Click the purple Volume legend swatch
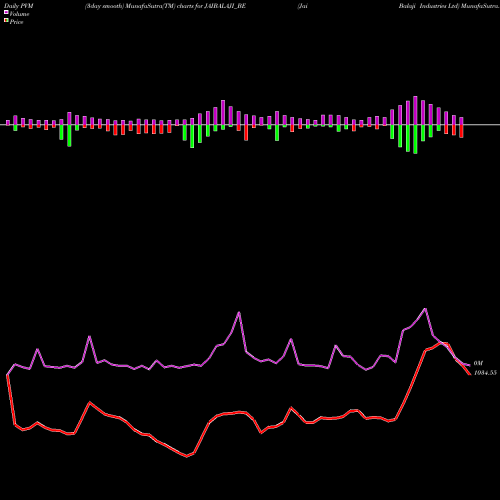The width and height of the screenshot is (500, 500). [x=6, y=13]
